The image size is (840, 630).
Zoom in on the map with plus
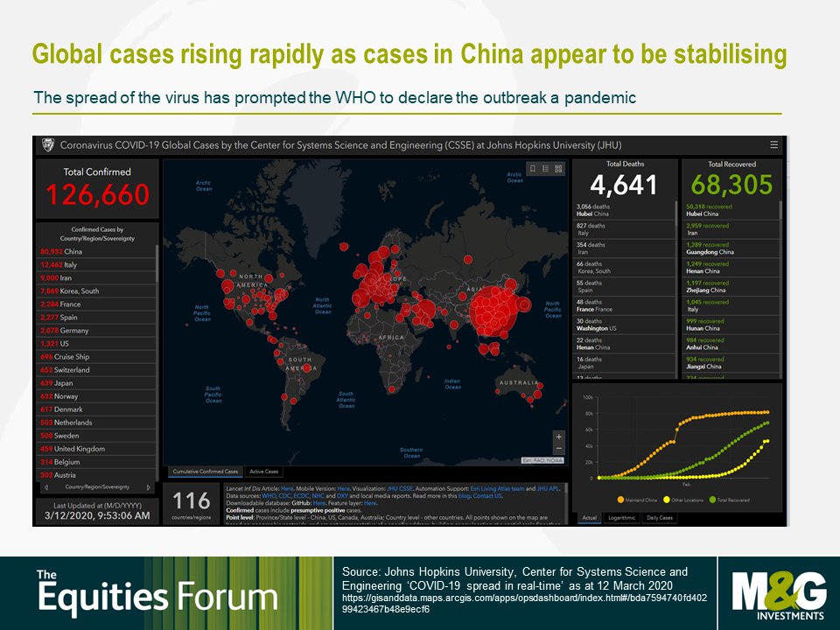coord(559,437)
